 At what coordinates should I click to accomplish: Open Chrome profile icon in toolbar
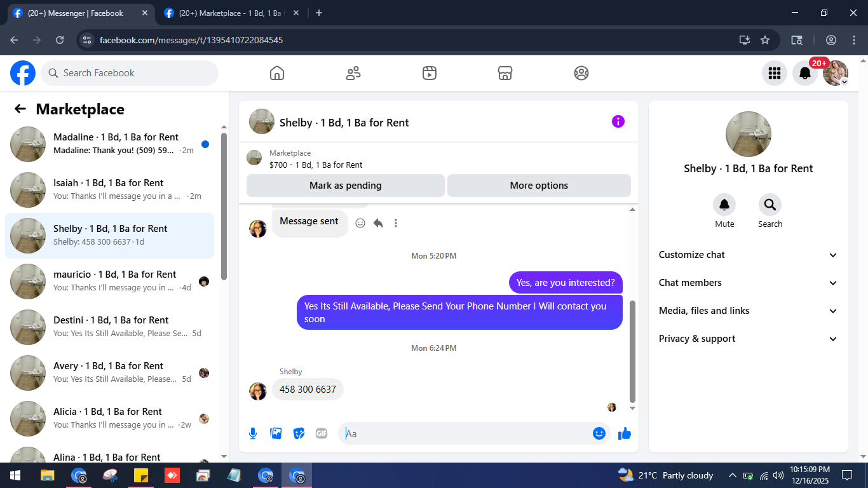click(831, 40)
